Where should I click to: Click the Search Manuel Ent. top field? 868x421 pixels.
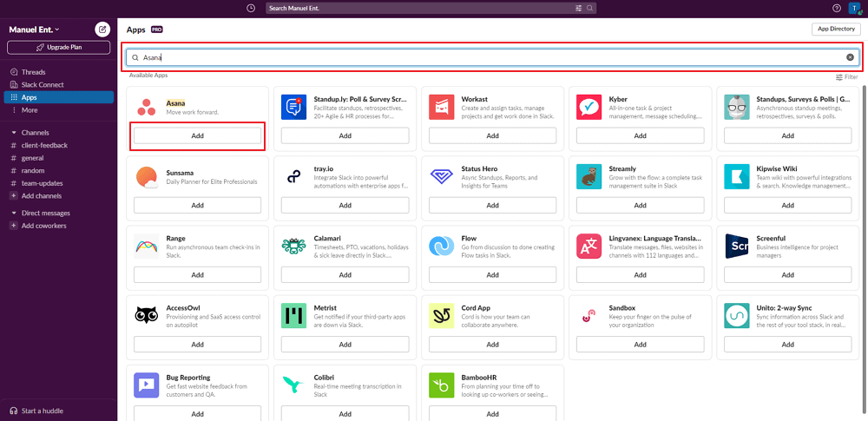coord(431,9)
